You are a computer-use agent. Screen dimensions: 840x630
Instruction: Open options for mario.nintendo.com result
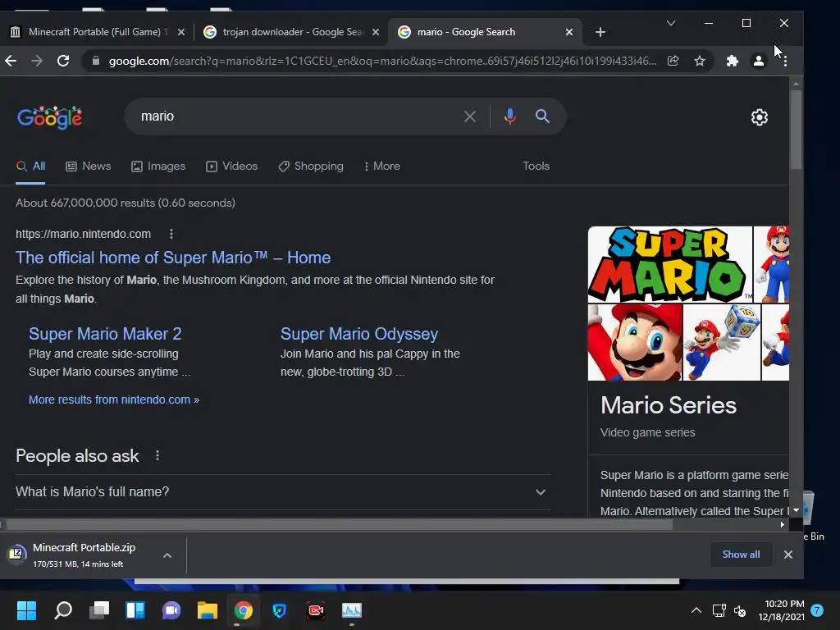click(x=171, y=234)
